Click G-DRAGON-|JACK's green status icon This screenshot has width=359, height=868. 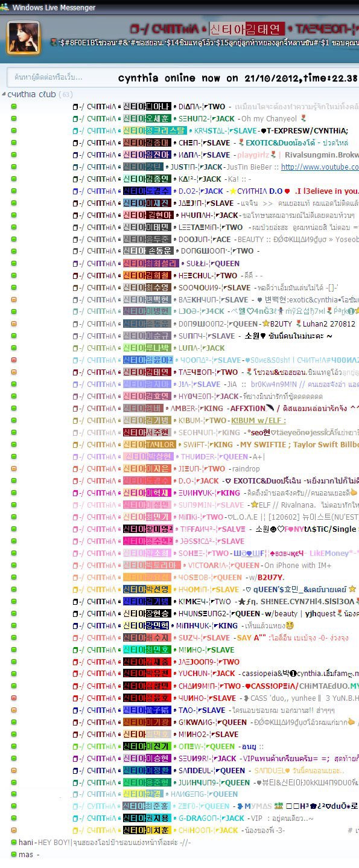tap(14, 819)
